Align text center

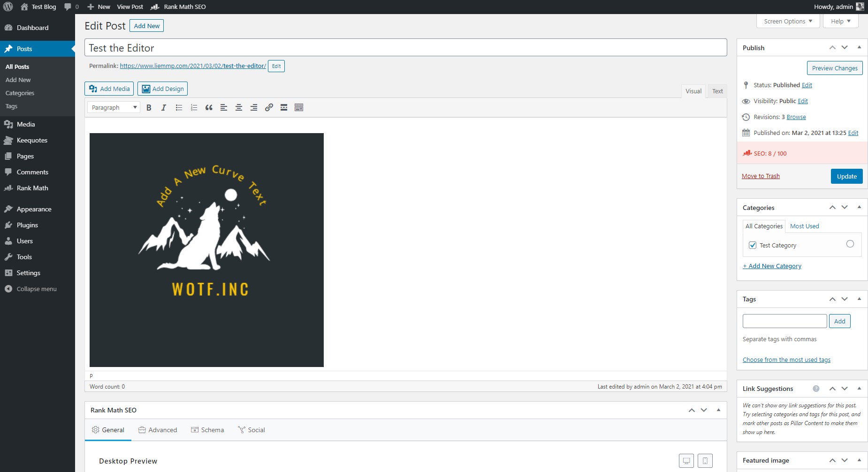point(239,107)
